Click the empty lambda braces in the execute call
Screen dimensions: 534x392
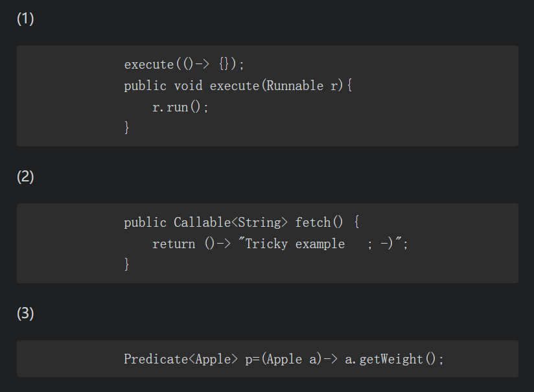point(224,64)
